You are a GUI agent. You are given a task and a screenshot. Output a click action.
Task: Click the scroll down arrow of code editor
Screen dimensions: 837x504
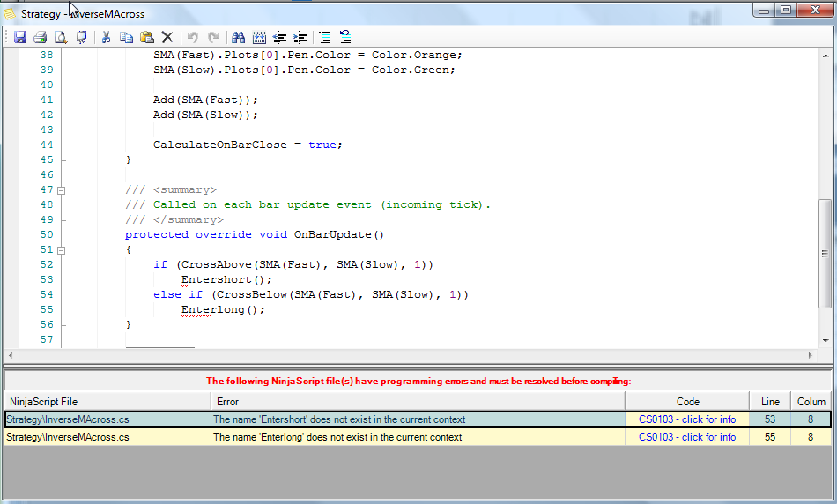[826, 341]
